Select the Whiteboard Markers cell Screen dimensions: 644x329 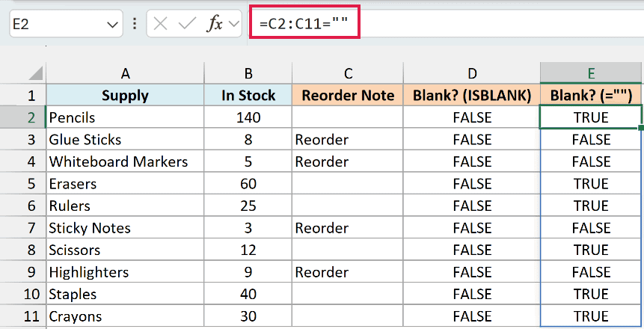coord(125,162)
